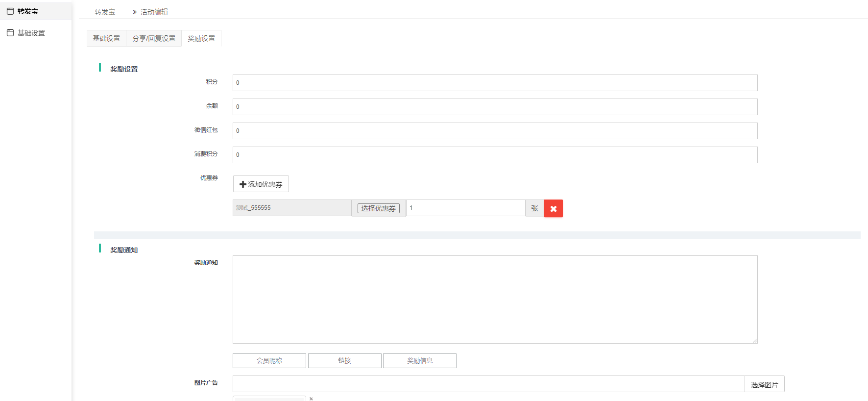Click the 转发宝 sidebar icon
This screenshot has height=401, width=868.
pyautogui.click(x=10, y=11)
